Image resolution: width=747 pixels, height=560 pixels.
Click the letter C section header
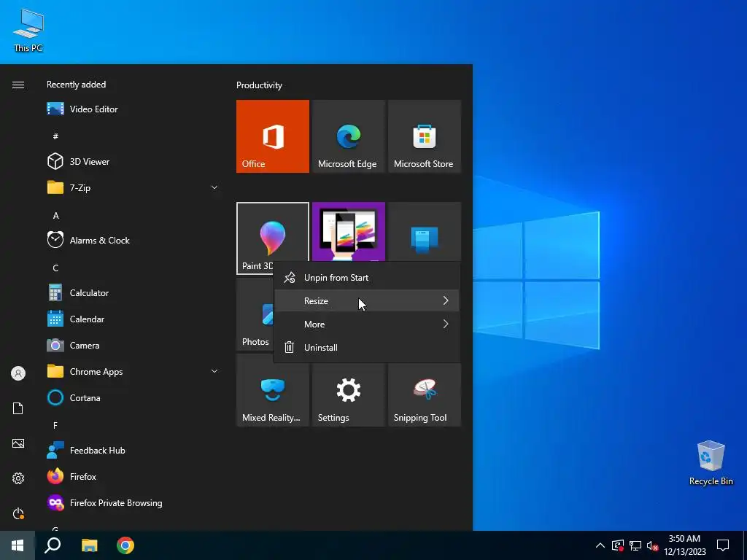(x=55, y=268)
